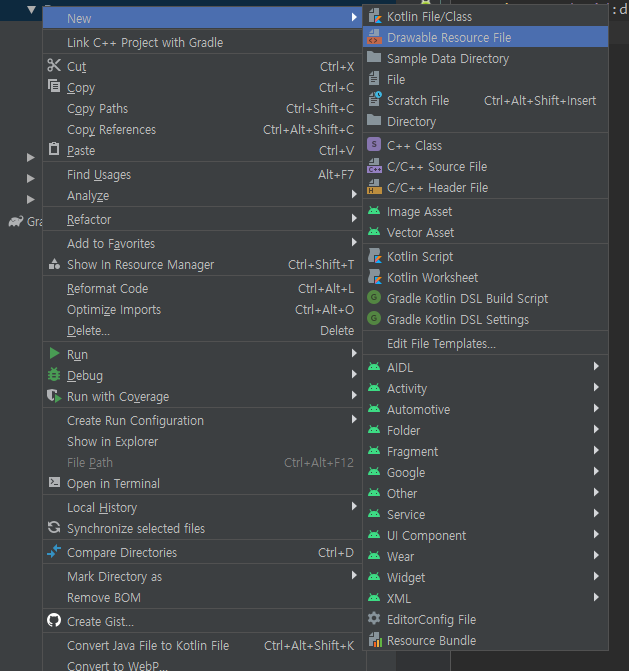Open the Other submenu entry
The image size is (629, 671).
(x=486, y=493)
